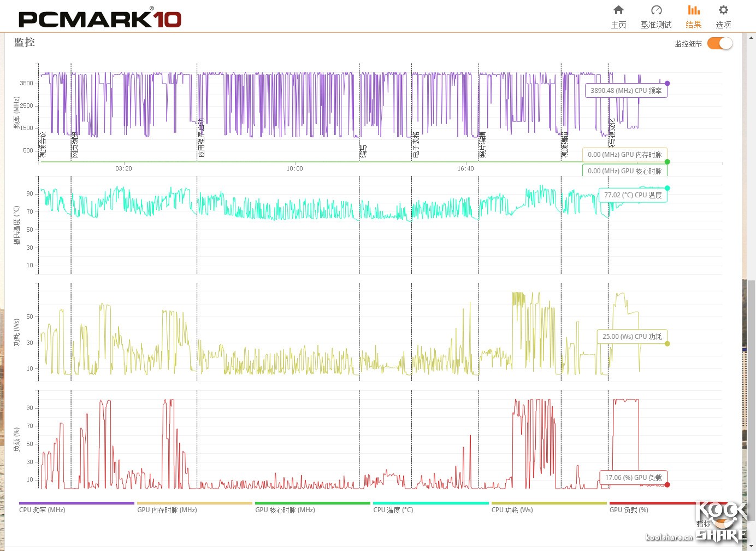Click the purple CPU 频率 legend bar

[x=76, y=503]
